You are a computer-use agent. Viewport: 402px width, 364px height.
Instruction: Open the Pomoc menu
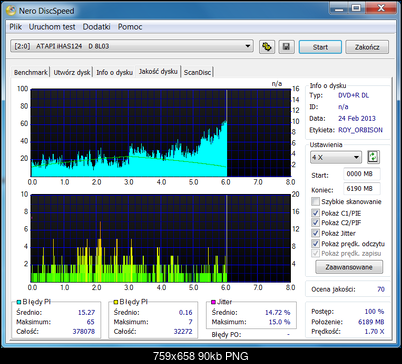point(130,27)
